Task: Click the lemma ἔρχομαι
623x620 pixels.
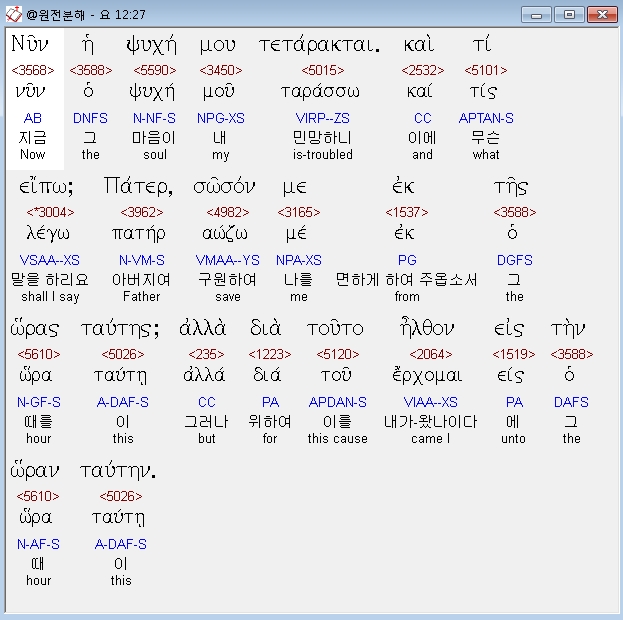Action: click(x=427, y=375)
